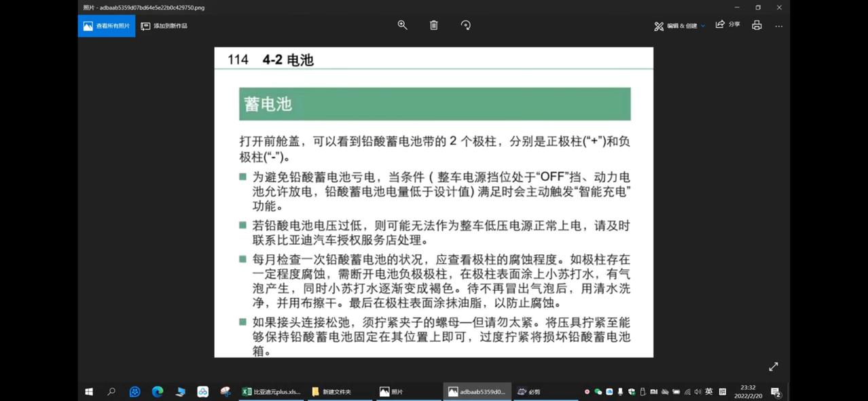The image size is (868, 401).
Task: Click the 英 input language indicator
Action: click(x=709, y=391)
